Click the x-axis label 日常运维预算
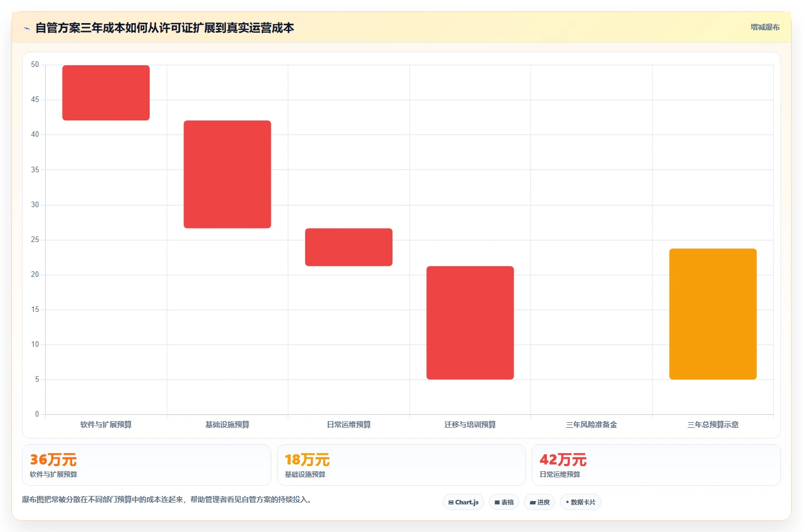The width and height of the screenshot is (803, 532). coord(349,424)
